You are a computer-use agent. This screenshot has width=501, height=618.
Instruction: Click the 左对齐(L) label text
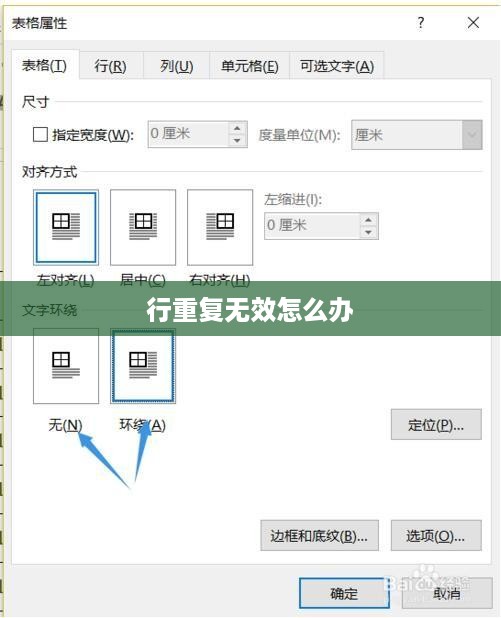65,280
